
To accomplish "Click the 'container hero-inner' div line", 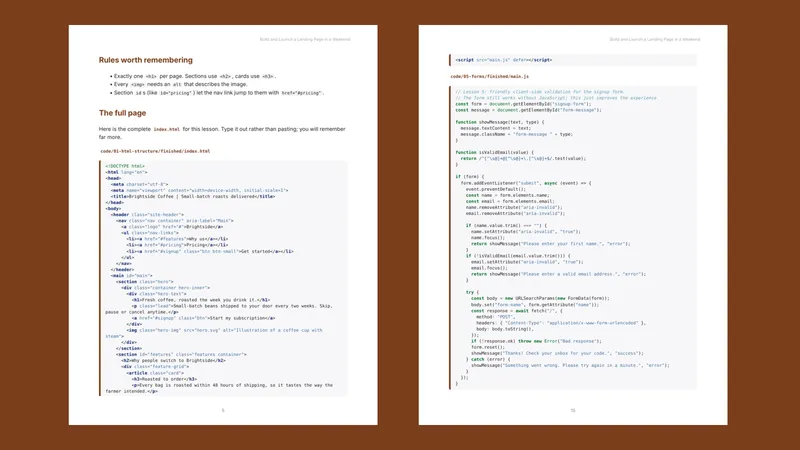I will (165, 288).
